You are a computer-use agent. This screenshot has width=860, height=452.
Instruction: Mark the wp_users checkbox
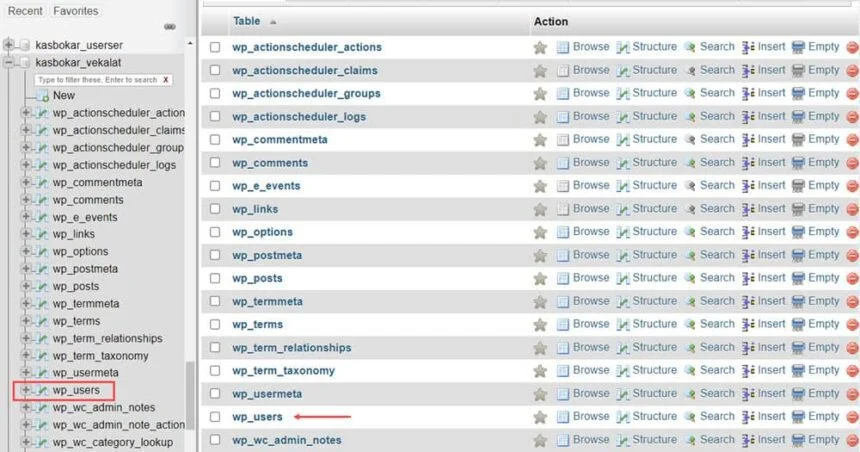click(x=215, y=417)
